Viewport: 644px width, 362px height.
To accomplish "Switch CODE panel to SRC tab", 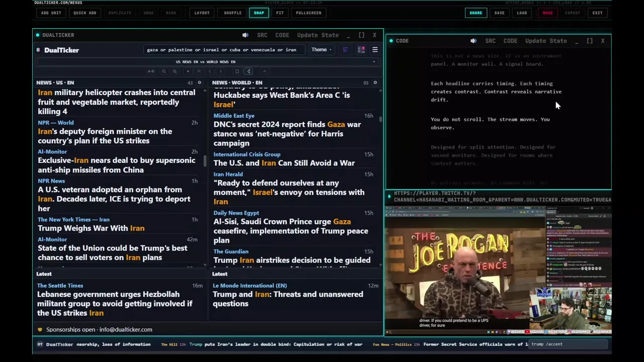I will click(491, 41).
